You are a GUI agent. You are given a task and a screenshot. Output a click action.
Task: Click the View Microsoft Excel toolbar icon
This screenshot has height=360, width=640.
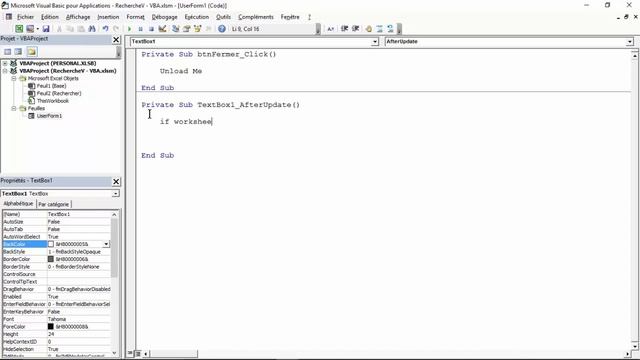(19, 29)
